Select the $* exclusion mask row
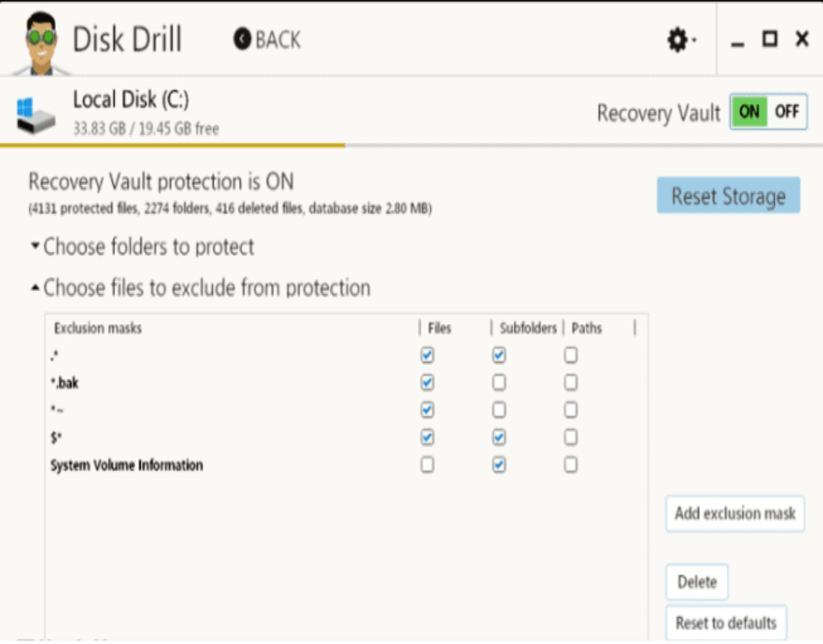The image size is (823, 644). 347,438
